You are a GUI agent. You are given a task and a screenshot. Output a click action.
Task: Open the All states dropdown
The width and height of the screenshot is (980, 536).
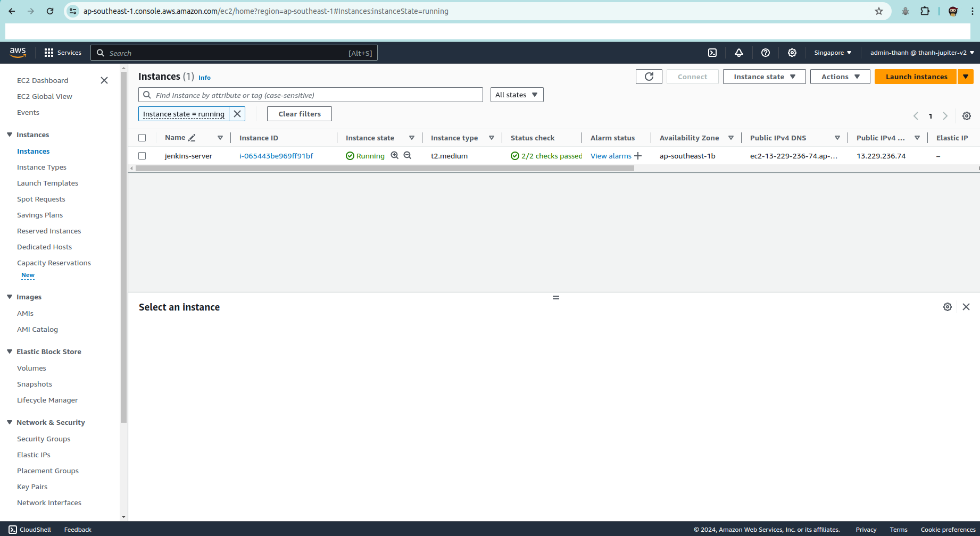tap(517, 95)
